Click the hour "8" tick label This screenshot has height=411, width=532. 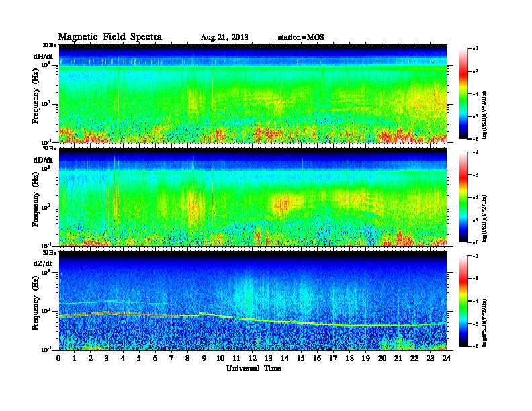tap(187, 358)
